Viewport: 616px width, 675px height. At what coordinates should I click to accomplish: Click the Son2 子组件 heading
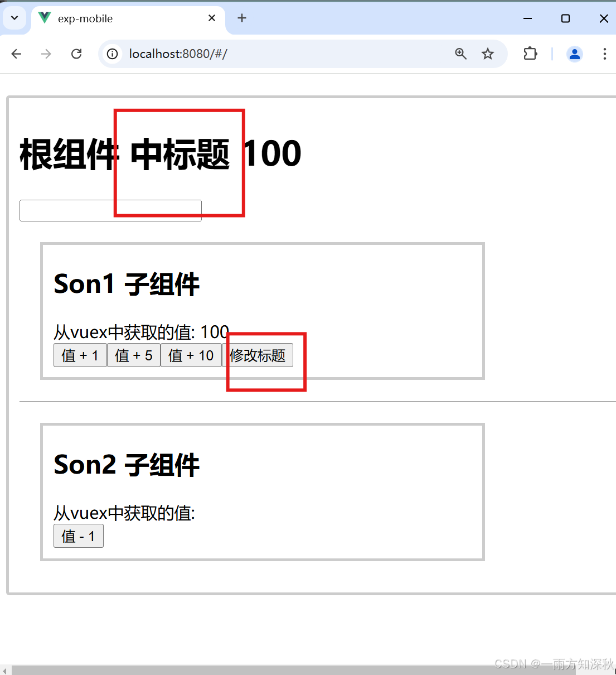127,465
